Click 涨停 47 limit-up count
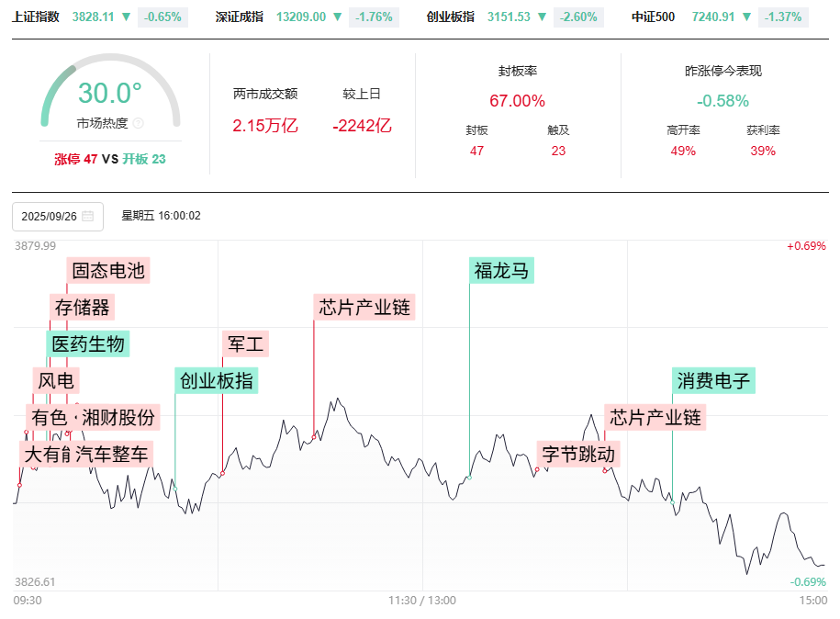840x619 pixels. [76, 159]
